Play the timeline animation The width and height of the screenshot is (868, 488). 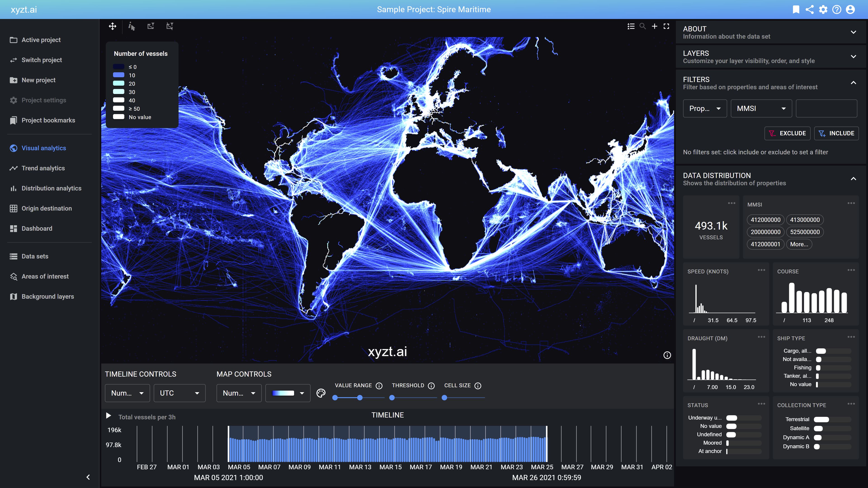(x=108, y=416)
